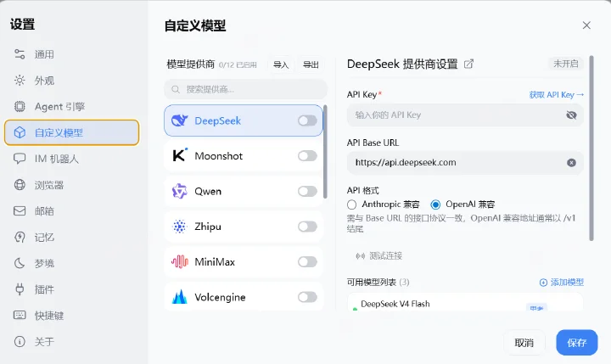Focus the API Key input field

[x=465, y=115]
